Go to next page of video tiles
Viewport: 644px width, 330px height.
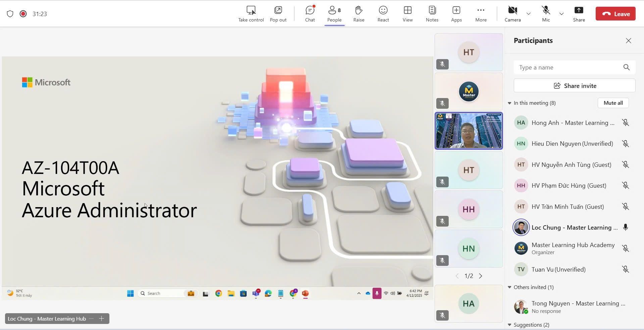click(481, 276)
